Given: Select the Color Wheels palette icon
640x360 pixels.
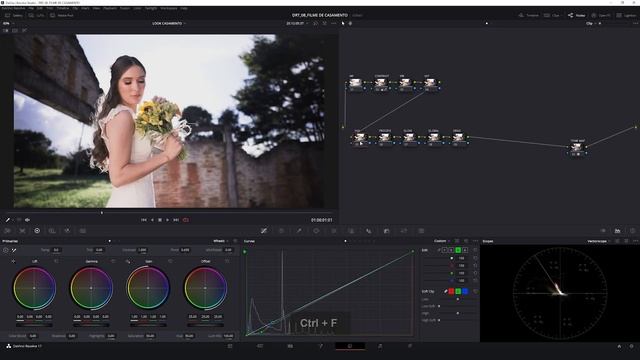Looking at the screenshot, I should [x=37, y=231].
